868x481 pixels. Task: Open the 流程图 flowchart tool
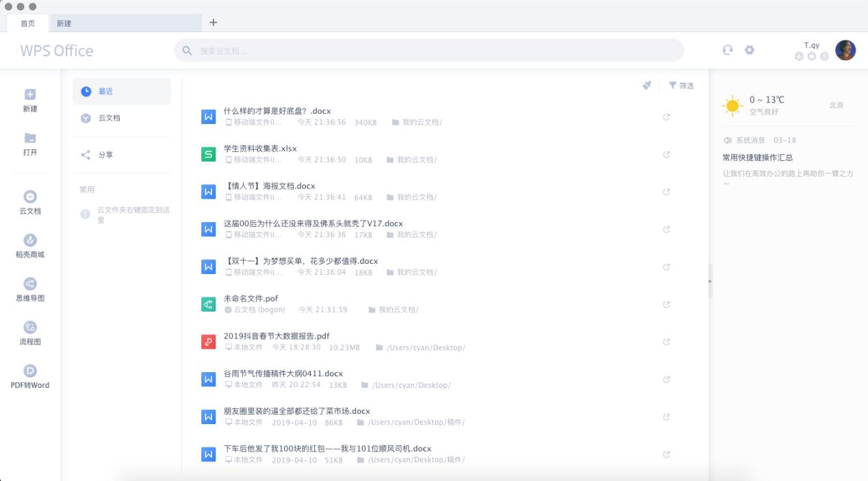[x=29, y=331]
